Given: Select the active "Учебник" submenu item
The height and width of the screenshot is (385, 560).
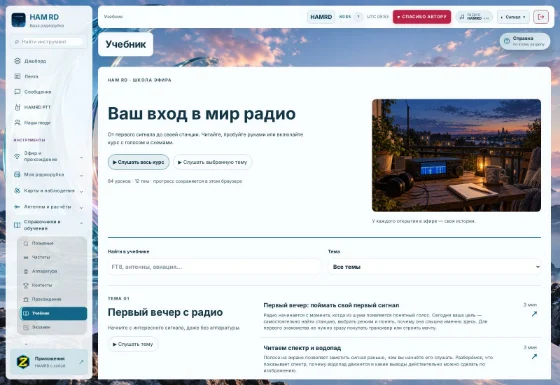Looking at the screenshot, I should [x=54, y=313].
